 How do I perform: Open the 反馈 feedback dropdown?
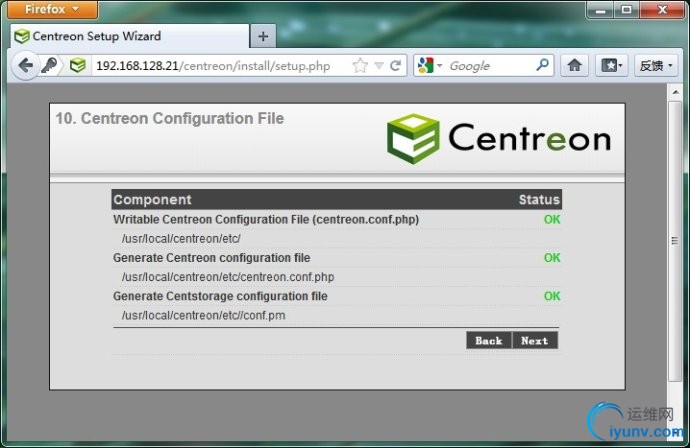656,66
